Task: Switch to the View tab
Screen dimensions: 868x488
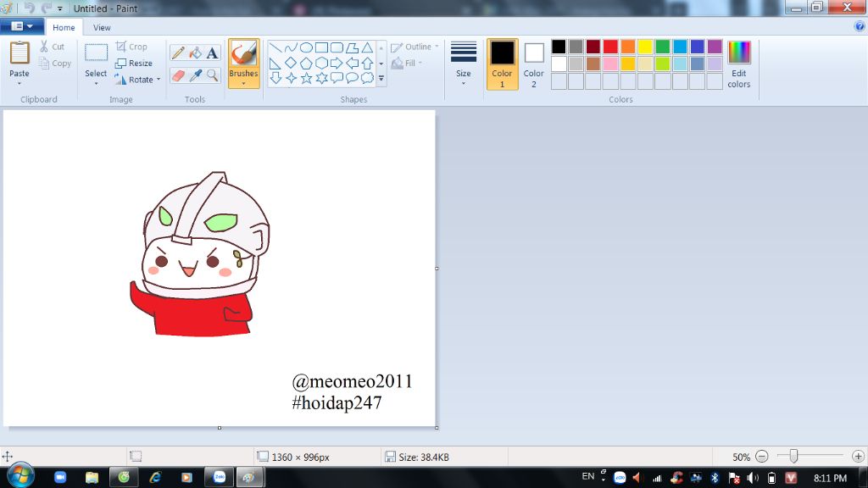Action: click(x=102, y=28)
